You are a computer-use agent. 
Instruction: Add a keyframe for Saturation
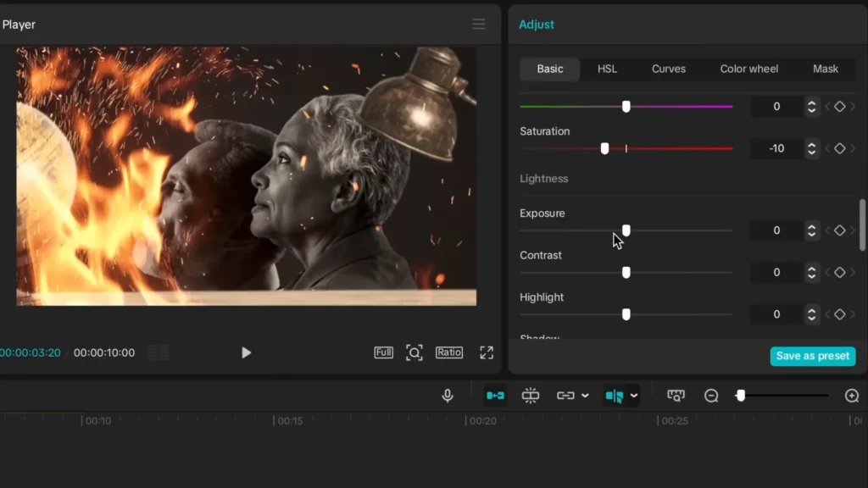(x=840, y=148)
